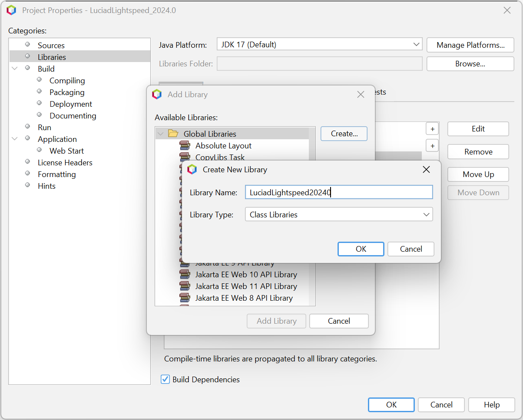Close the Add Library dialog

(361, 95)
